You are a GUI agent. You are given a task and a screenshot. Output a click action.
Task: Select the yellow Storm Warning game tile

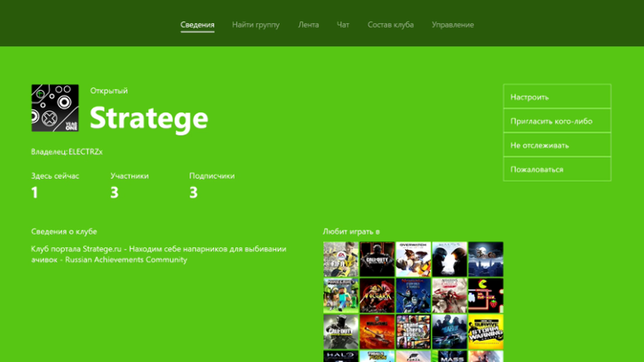[x=486, y=332]
